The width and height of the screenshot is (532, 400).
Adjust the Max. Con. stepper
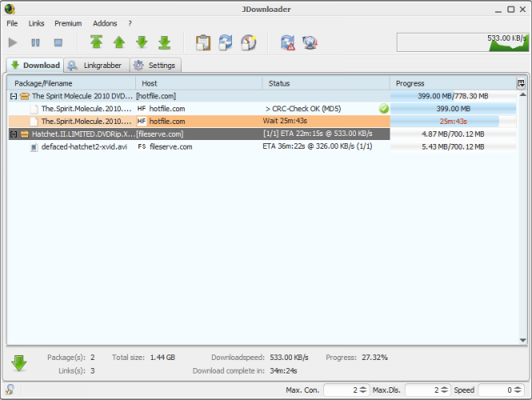pyautogui.click(x=363, y=390)
